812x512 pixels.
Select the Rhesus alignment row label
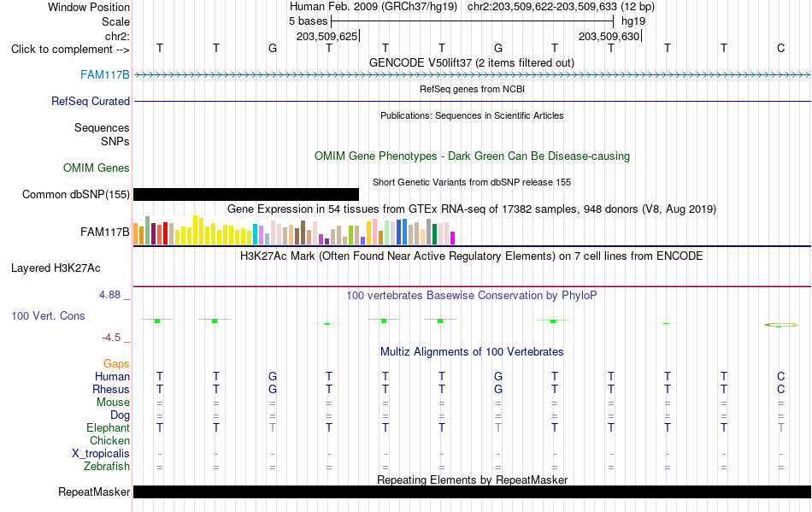pos(111,389)
